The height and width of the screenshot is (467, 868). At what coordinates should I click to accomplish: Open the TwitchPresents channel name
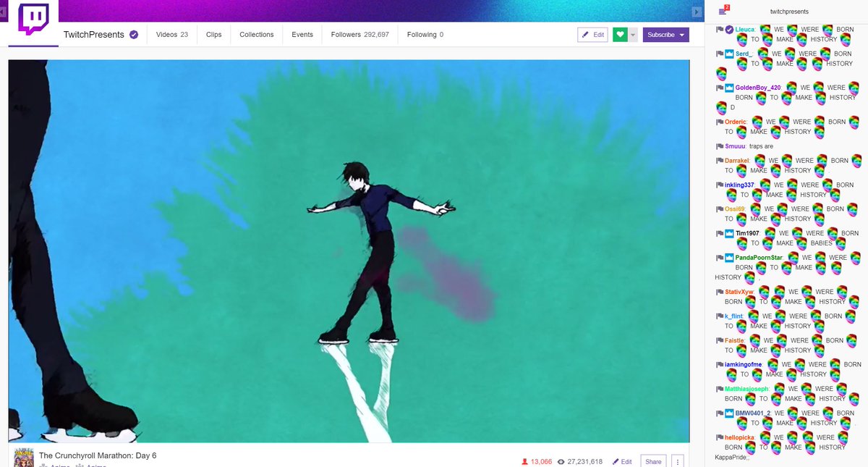pos(94,35)
